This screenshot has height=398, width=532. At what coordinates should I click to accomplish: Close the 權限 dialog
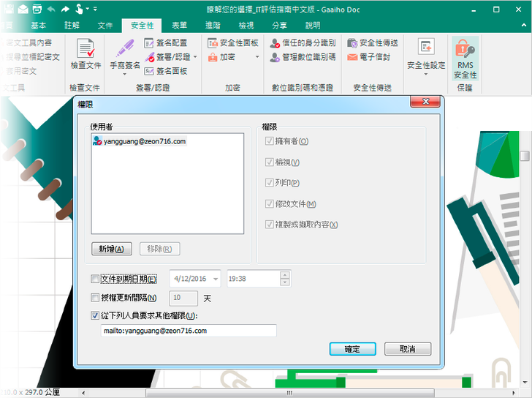(425, 101)
